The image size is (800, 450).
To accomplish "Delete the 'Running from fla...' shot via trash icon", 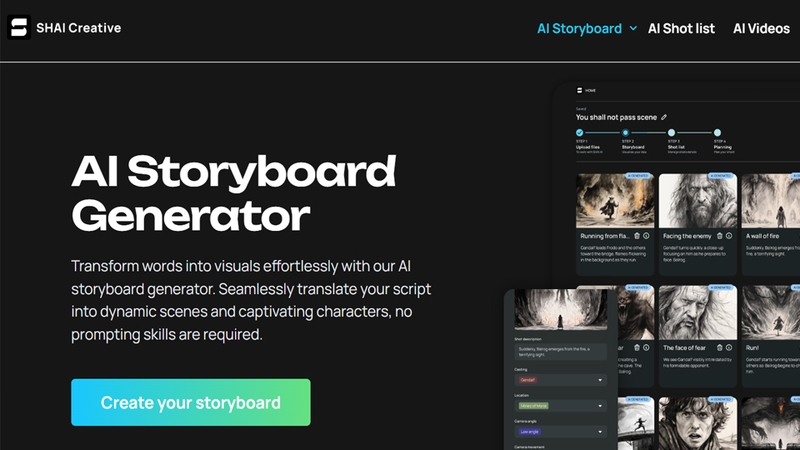I will point(637,236).
